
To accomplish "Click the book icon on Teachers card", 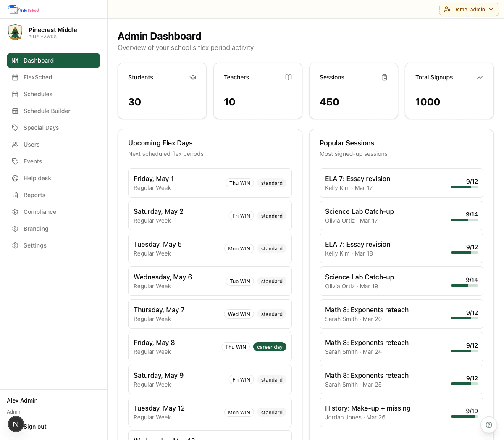I will click(289, 77).
